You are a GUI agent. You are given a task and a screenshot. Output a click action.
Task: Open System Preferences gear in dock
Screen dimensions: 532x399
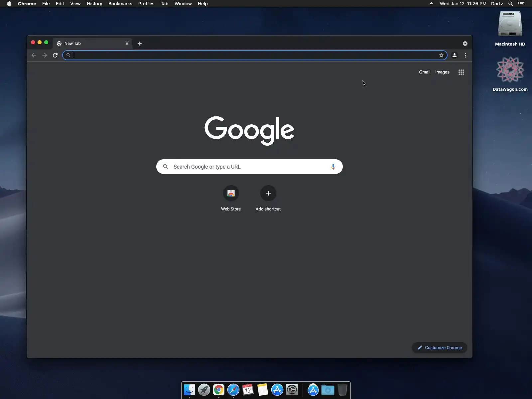[292, 390]
